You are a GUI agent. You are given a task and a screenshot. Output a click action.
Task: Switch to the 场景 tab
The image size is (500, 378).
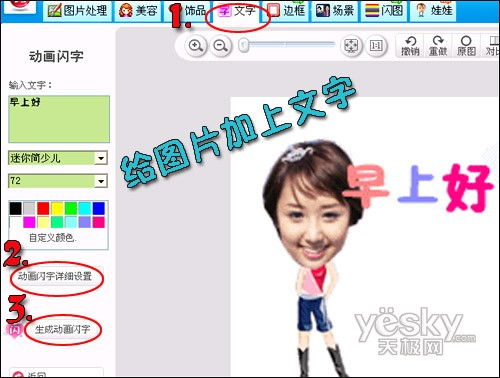click(x=334, y=11)
